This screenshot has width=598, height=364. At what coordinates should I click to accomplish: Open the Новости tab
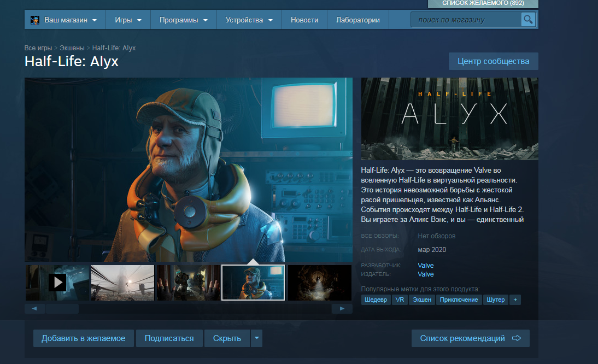tap(304, 20)
